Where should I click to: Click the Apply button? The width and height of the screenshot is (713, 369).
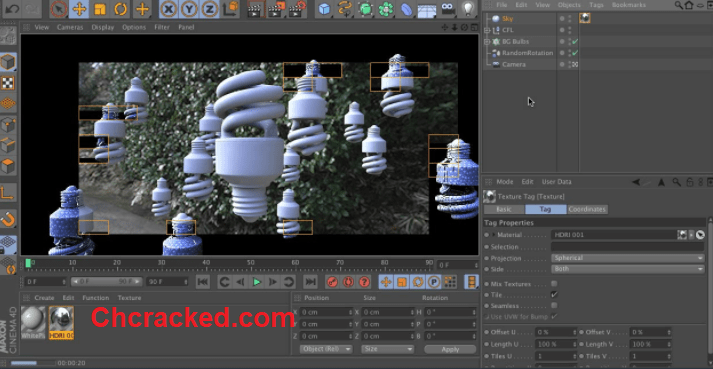(x=450, y=349)
